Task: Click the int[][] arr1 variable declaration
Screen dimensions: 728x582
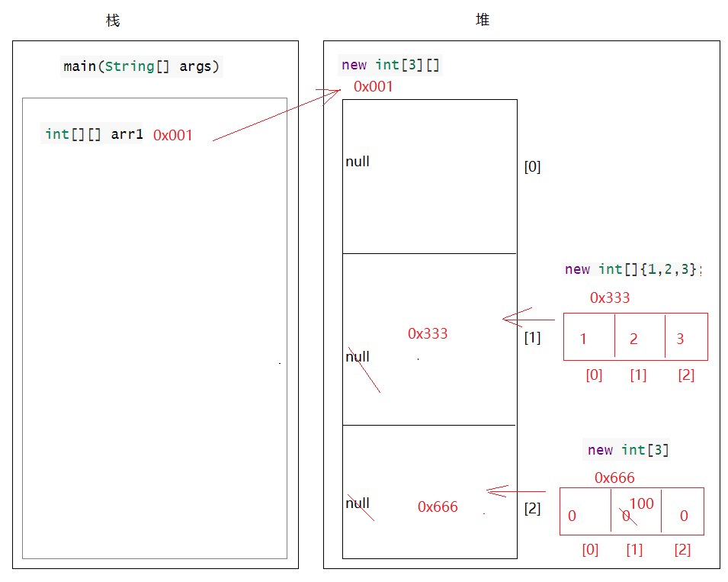Action: pyautogui.click(x=94, y=134)
